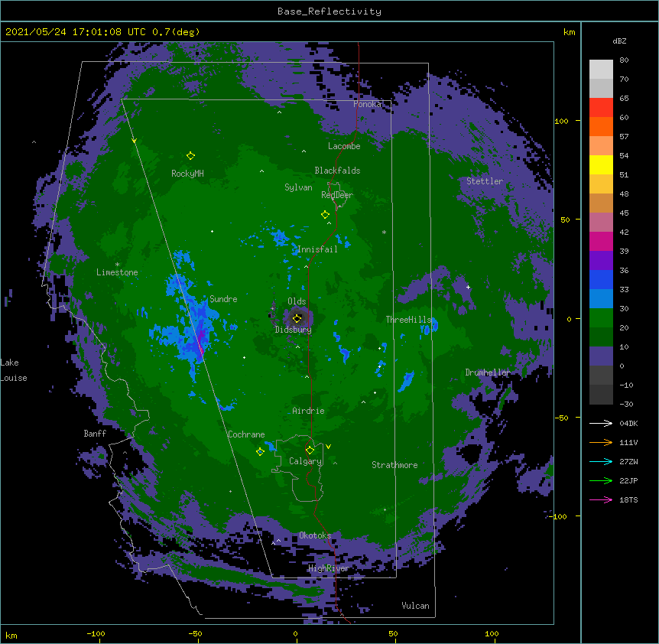Click the ThreeHills label
Screen dimensions: 659x644
(x=408, y=320)
